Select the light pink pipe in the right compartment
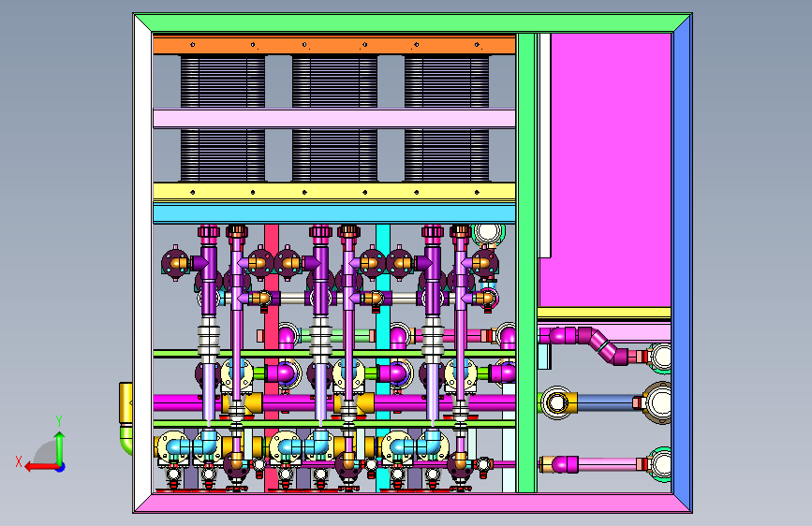This screenshot has height=526, width=812. coord(607,464)
